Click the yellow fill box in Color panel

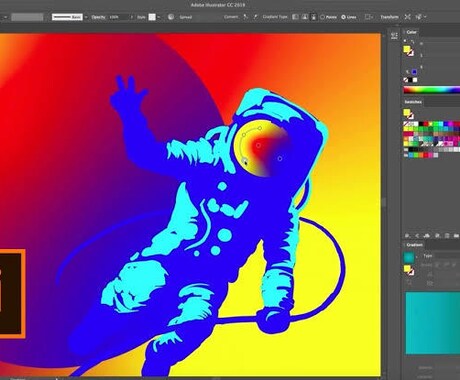[x=407, y=49]
